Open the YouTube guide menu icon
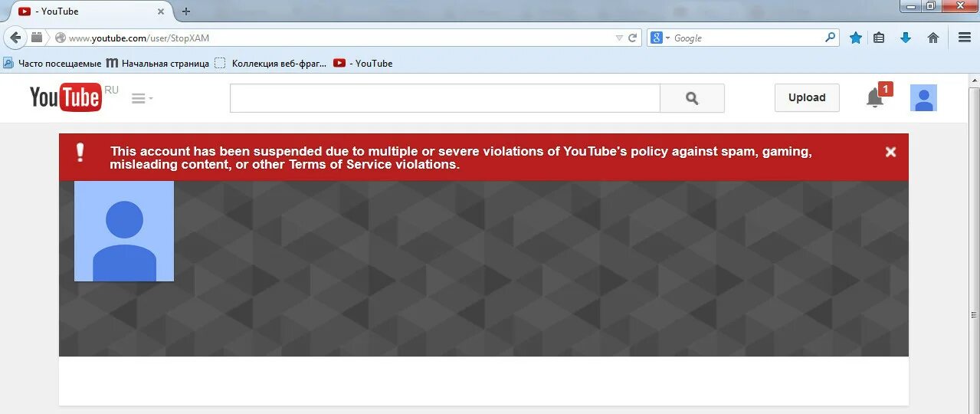This screenshot has height=414, width=980. (142, 98)
